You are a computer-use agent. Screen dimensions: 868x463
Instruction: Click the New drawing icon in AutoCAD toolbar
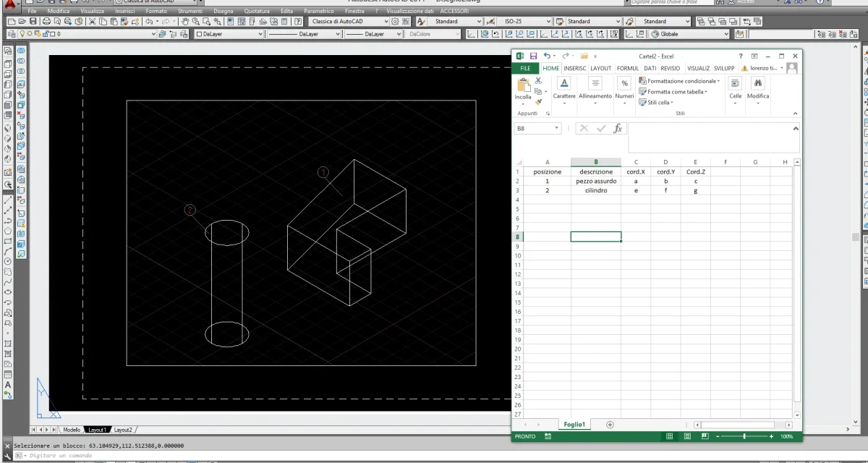(12, 21)
